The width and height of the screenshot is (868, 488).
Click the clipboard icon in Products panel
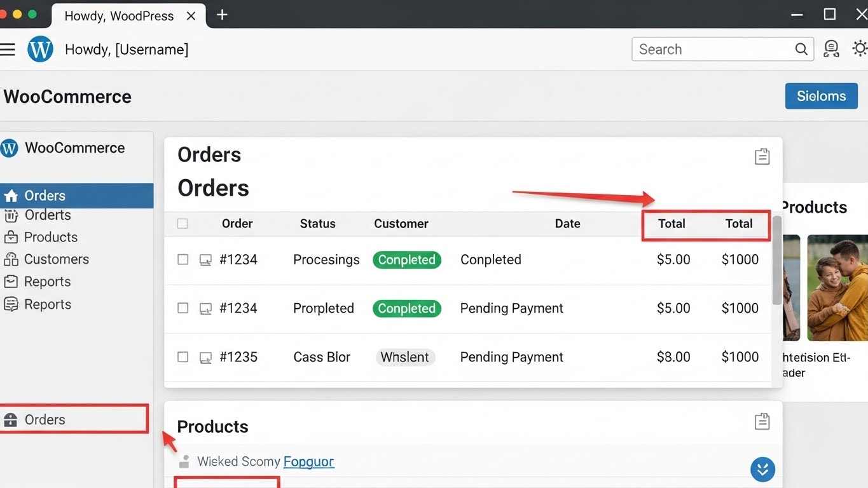[x=762, y=421]
